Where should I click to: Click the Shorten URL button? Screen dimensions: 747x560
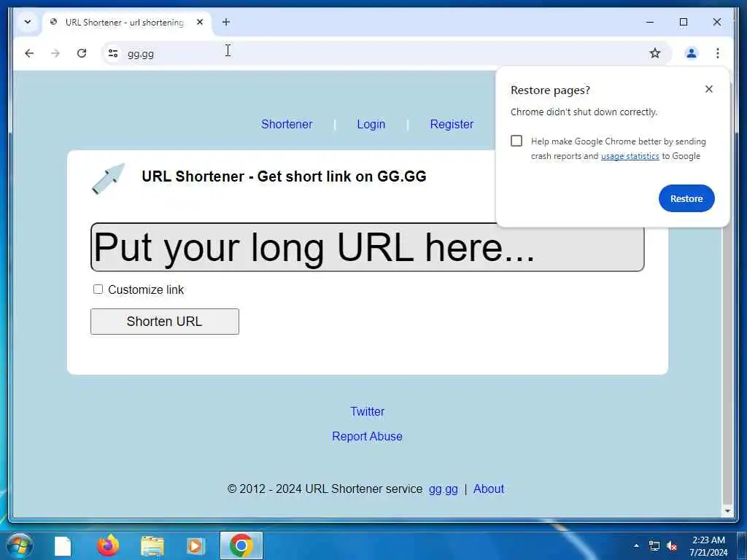pyautogui.click(x=165, y=322)
